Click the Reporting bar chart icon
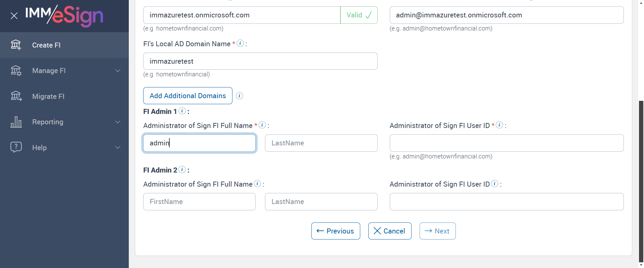644x268 pixels. [x=16, y=122]
